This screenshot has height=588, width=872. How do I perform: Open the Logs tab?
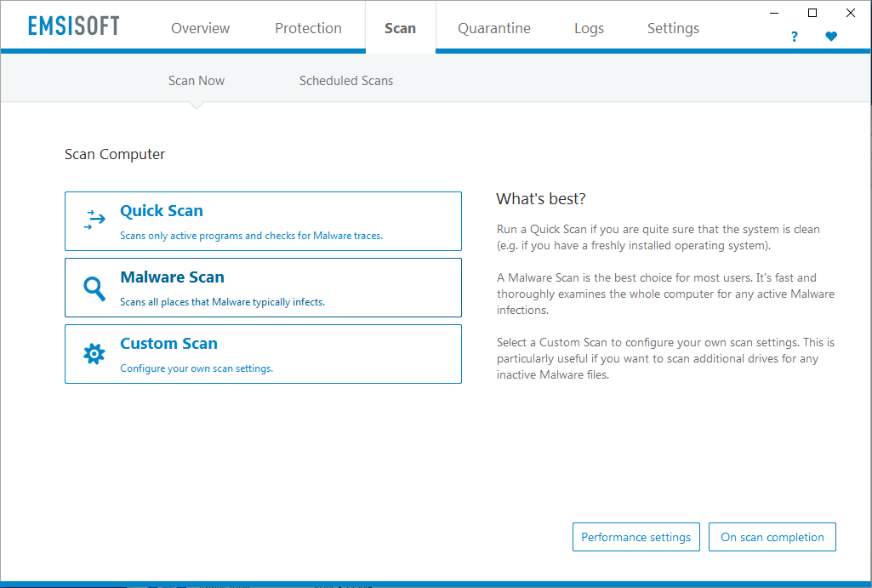click(x=589, y=28)
